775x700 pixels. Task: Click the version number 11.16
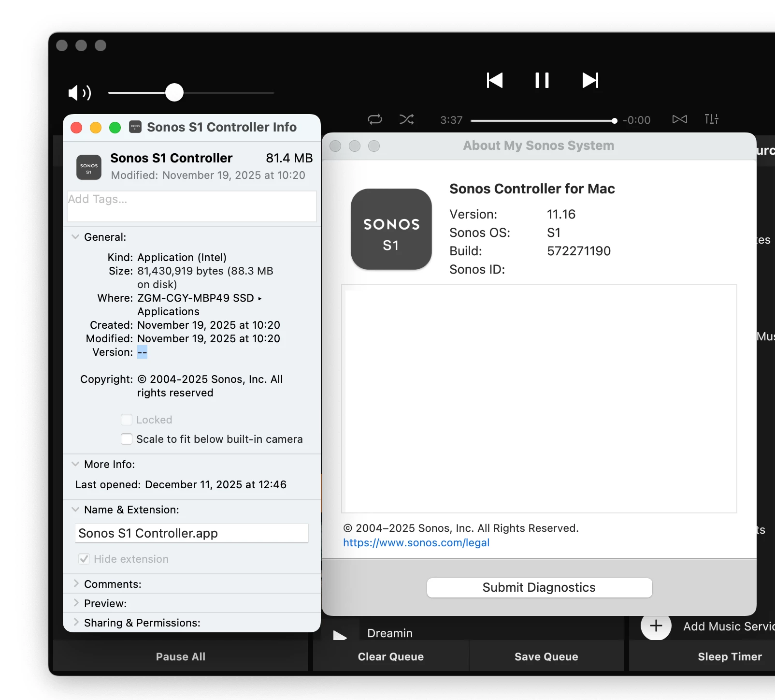tap(561, 214)
